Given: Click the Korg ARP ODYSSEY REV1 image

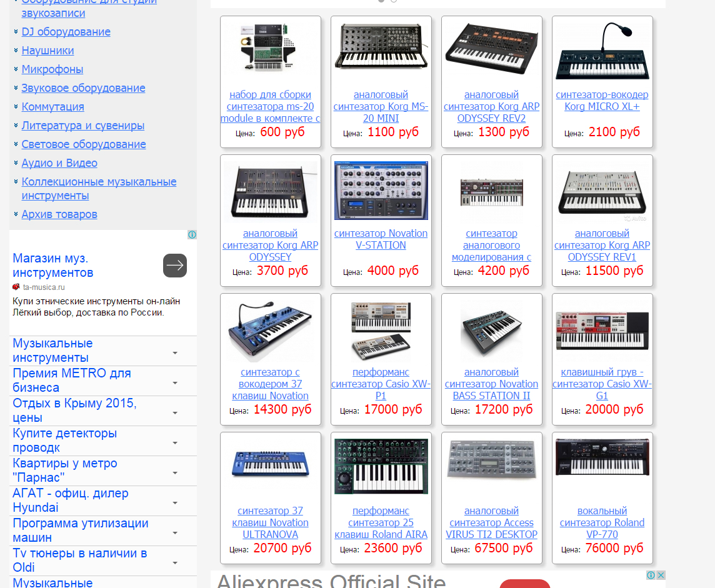Looking at the screenshot, I should 602,191.
